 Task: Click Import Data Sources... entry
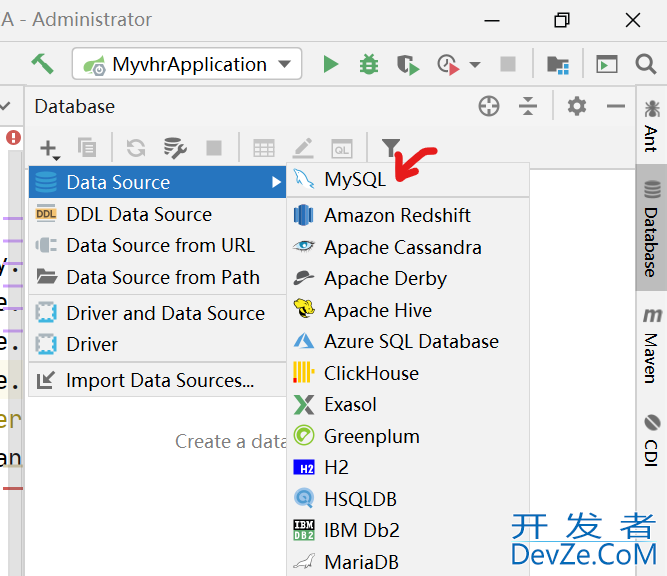click(157, 380)
